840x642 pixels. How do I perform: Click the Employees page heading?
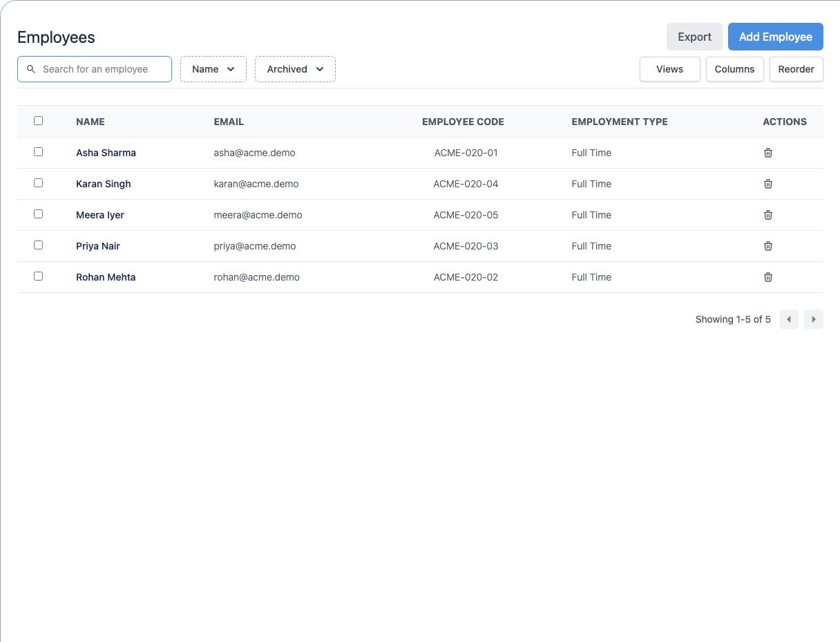56,37
